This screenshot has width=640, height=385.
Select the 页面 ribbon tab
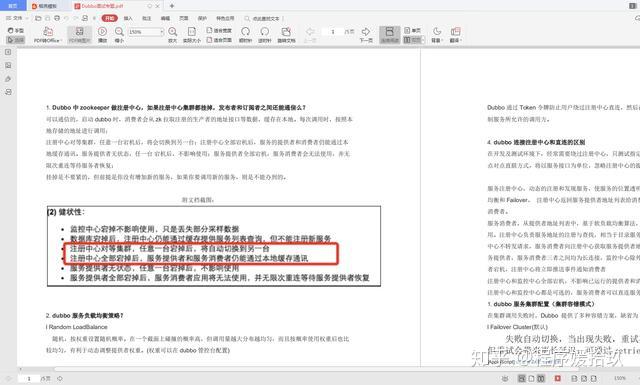pyautogui.click(x=184, y=18)
